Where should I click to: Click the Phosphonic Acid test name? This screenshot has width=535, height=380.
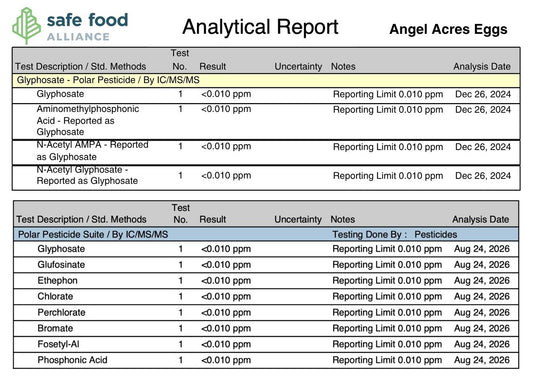coord(72,360)
